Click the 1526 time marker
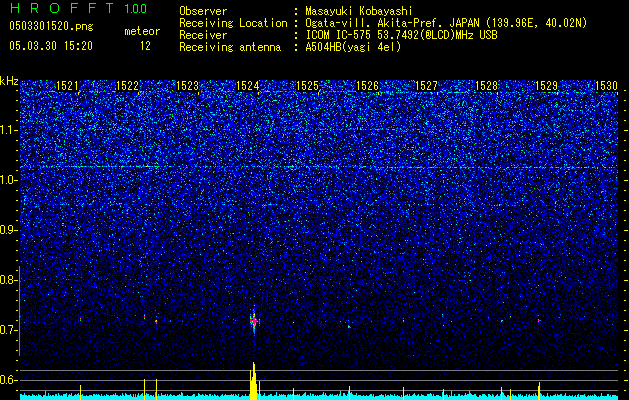This screenshot has height=400, width=629. click(x=367, y=86)
